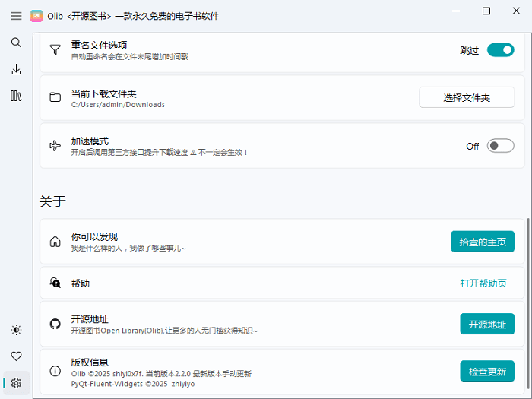Click the GitHub icon beside 开源地址
Viewport: 532px width, 399px height.
click(55, 324)
